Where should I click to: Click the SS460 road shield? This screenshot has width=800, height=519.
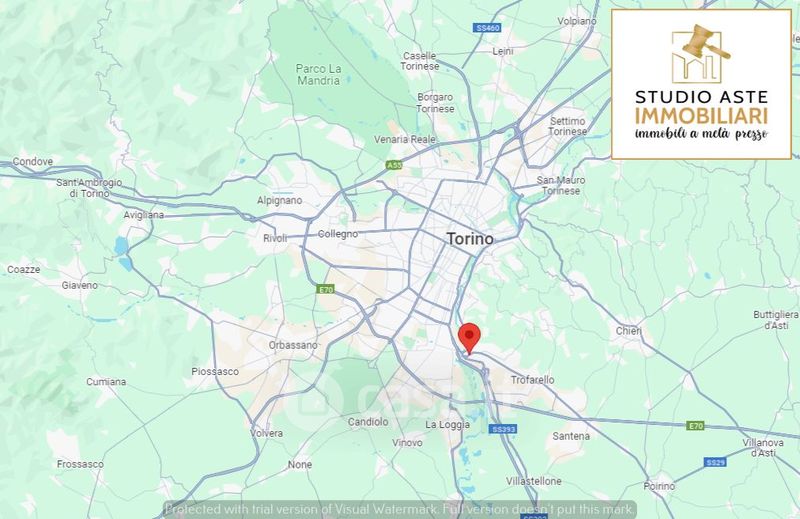[487, 28]
